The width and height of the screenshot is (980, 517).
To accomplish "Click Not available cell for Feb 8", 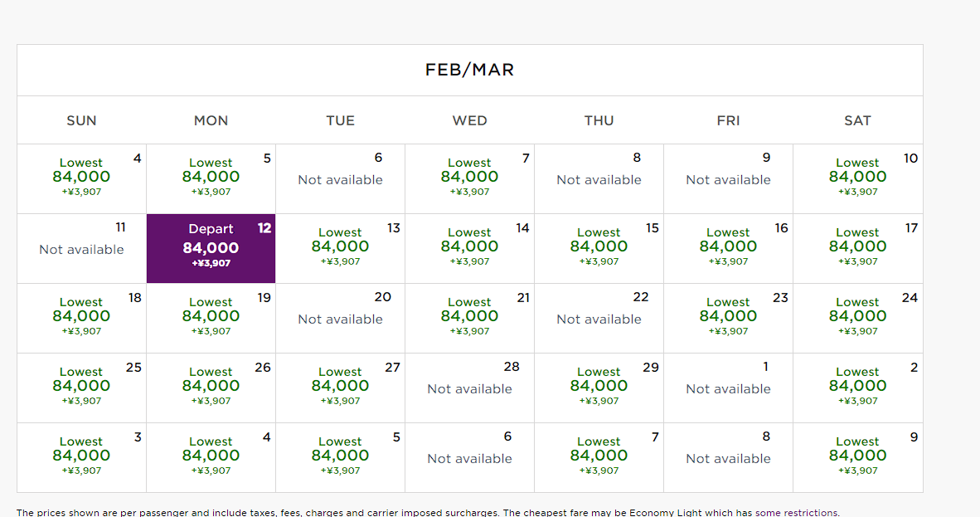I will tap(599, 179).
